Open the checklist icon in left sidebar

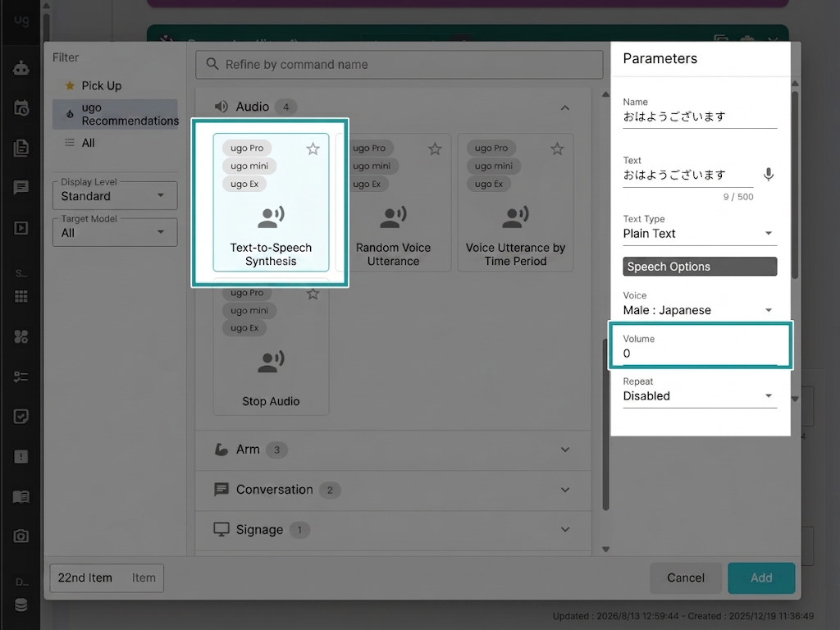21,377
